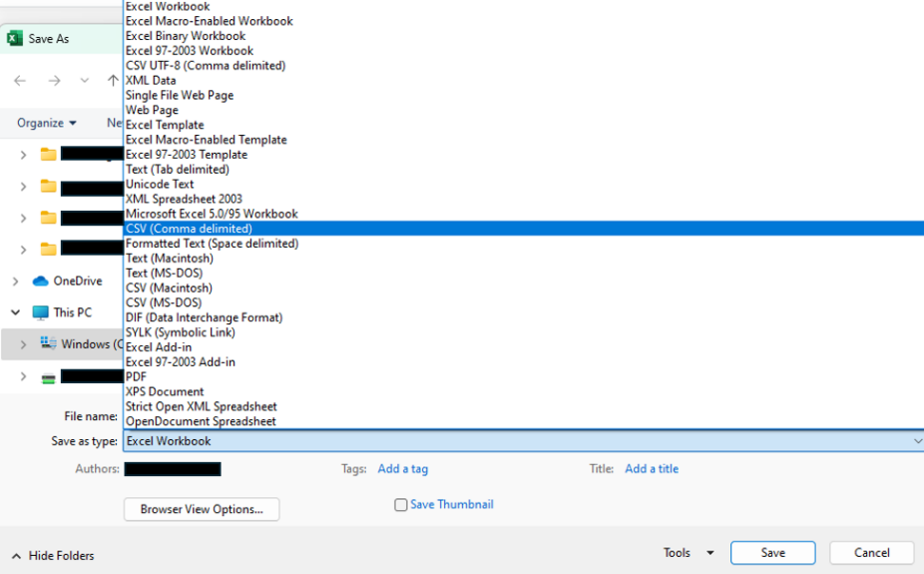
Task: Click the OneDrive cloud icon
Action: click(x=41, y=282)
